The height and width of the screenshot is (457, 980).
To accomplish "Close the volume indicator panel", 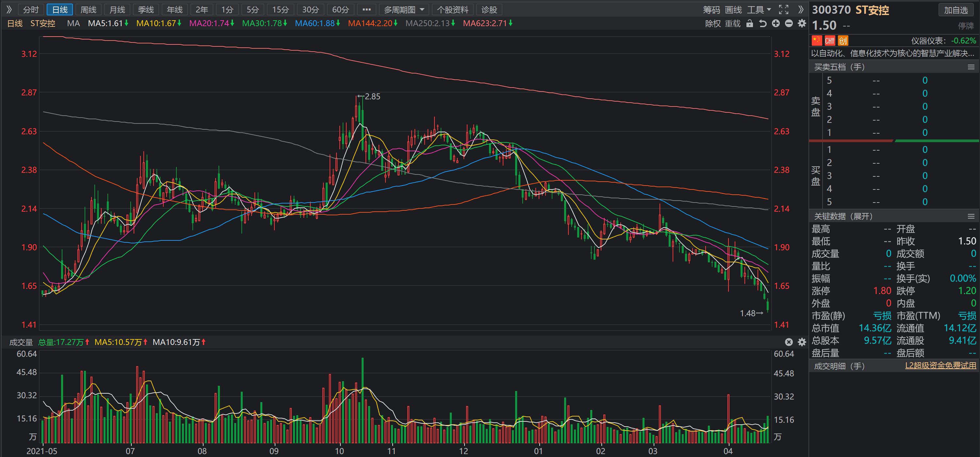I will 789,342.
